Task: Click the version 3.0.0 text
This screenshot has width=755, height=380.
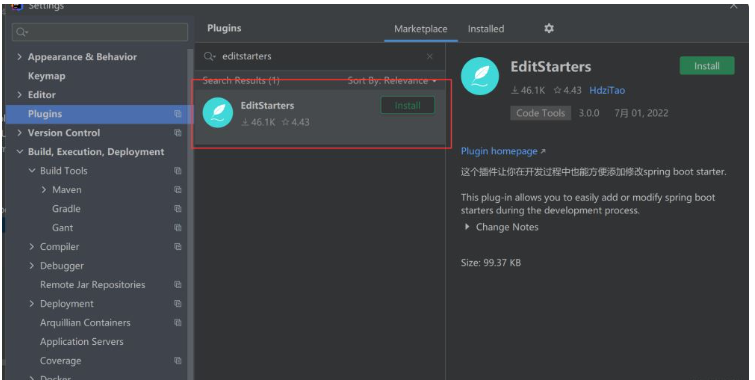Action: 589,113
